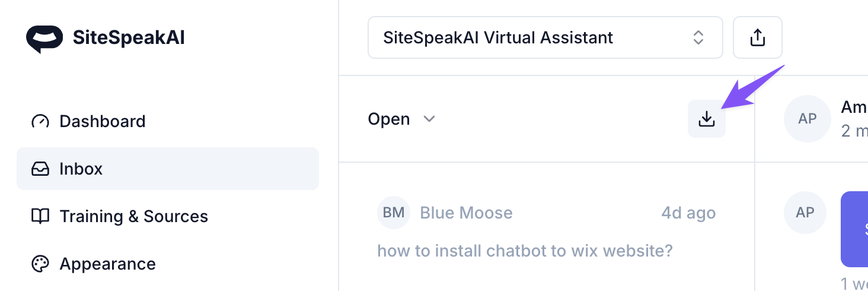Click the Training & Sources book icon
Screen dimensions: 868x291
(x=40, y=217)
